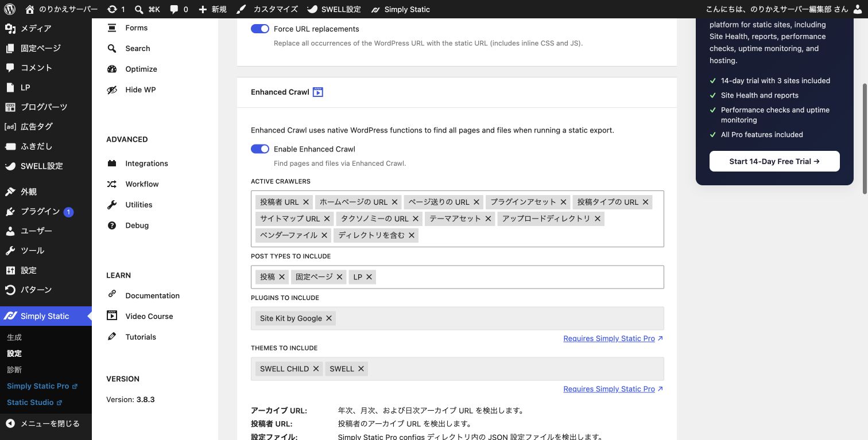Remove the サイトマップ URL tag

pyautogui.click(x=327, y=219)
